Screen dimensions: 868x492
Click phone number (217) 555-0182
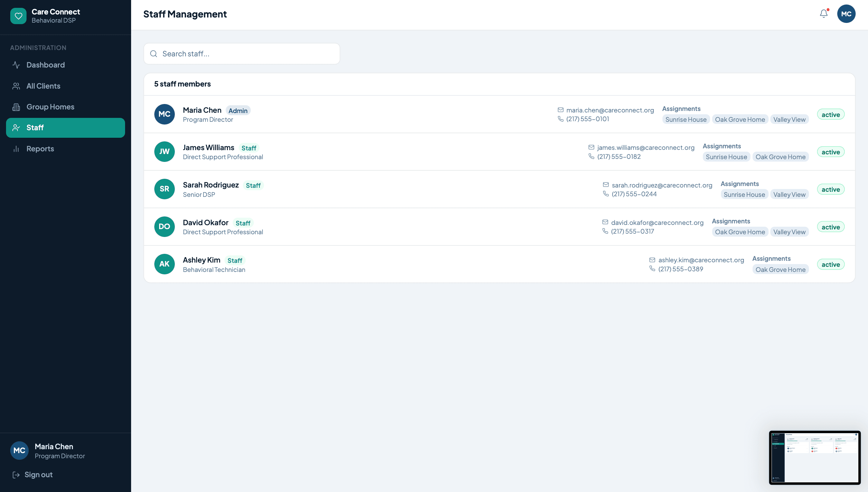click(x=619, y=156)
